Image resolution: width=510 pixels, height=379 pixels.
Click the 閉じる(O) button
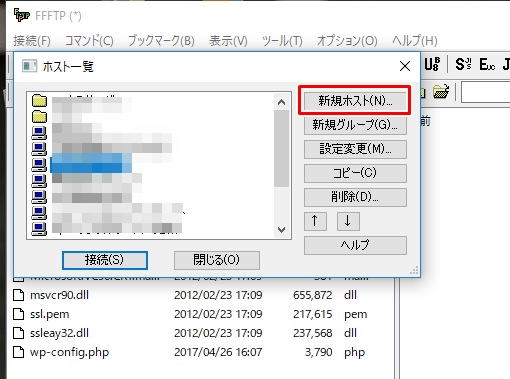(217, 260)
